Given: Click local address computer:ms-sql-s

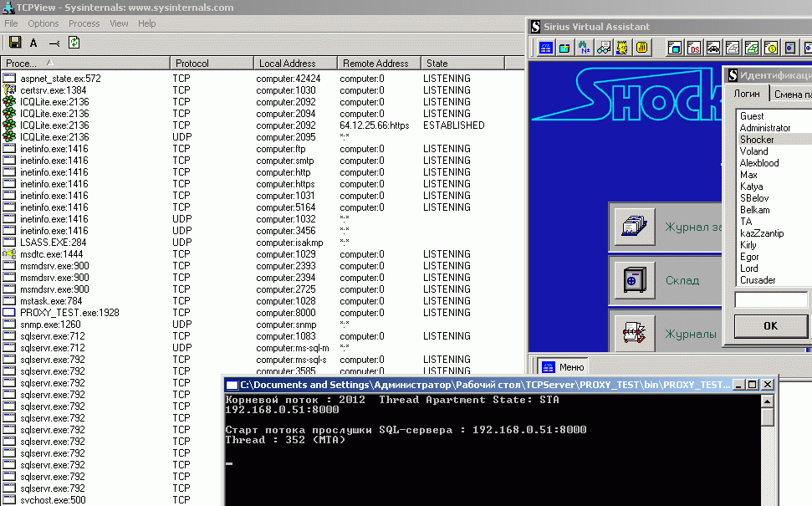Looking at the screenshot, I should (291, 360).
